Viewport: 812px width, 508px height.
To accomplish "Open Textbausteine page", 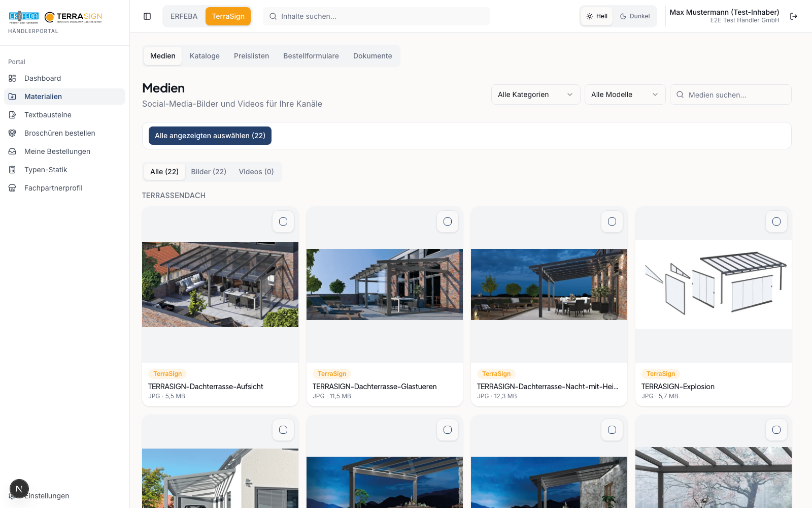I will (x=64, y=115).
